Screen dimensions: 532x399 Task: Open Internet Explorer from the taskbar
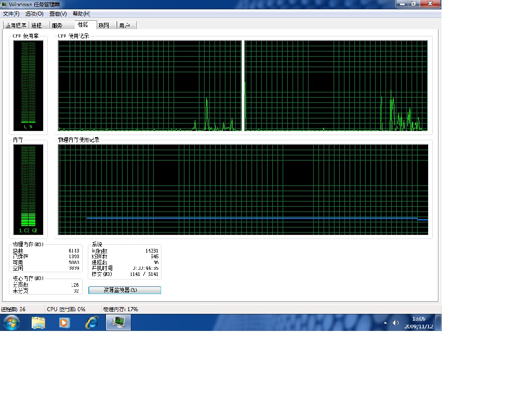92,323
